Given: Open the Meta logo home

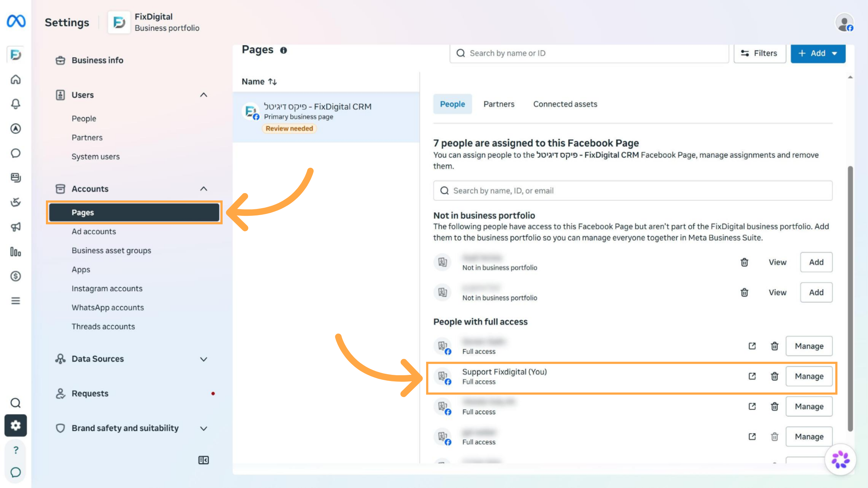Looking at the screenshot, I should pos(16,21).
